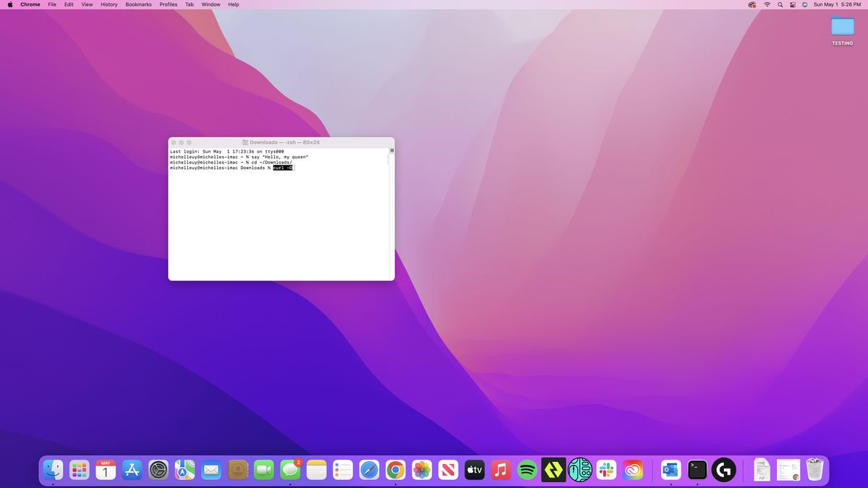Screen dimensions: 868x488
Task: Open the View menu
Action: click(87, 4)
